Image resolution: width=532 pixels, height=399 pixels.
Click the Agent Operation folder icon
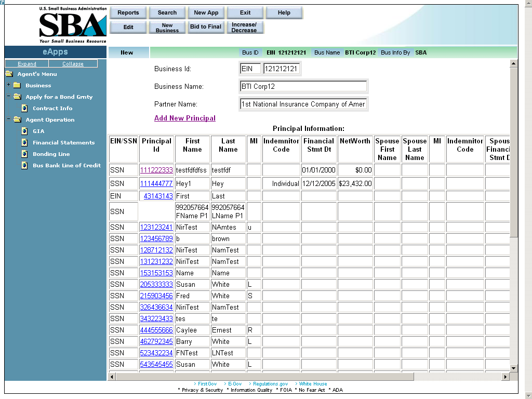pyautogui.click(x=17, y=120)
